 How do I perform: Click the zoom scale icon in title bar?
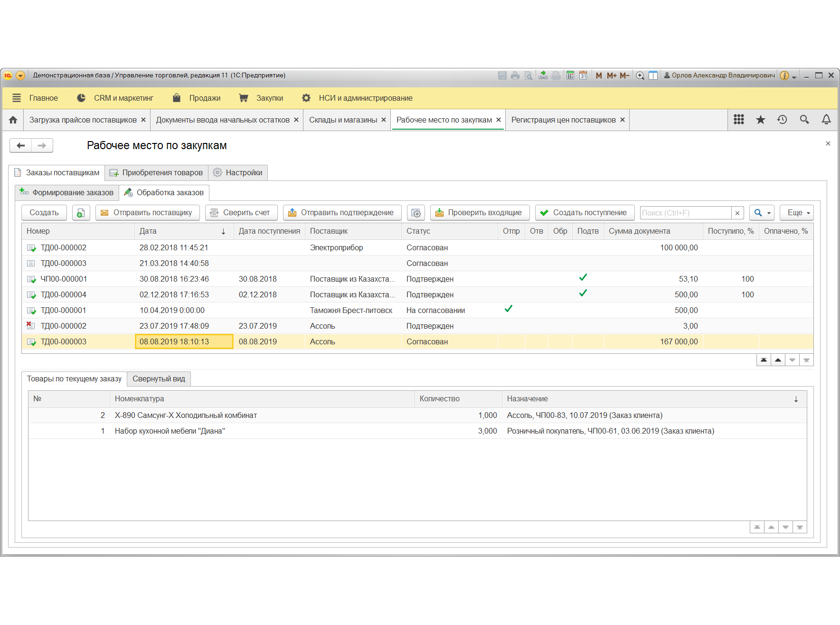click(x=640, y=76)
